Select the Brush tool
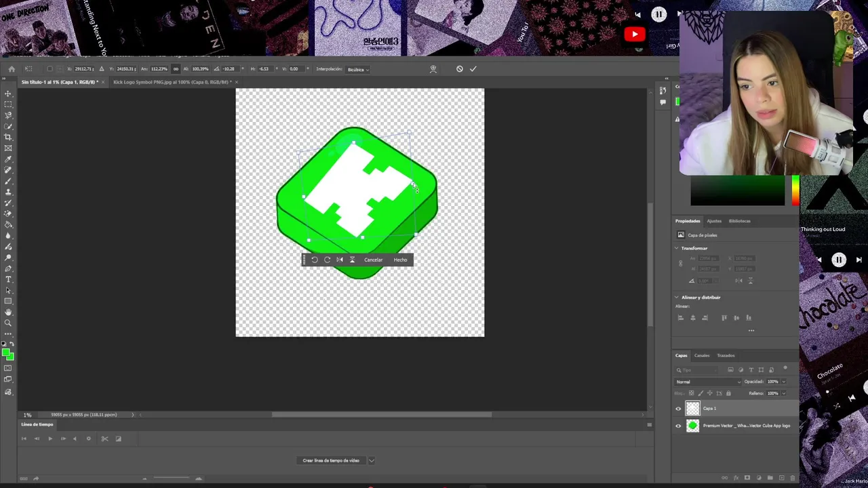Screen dimensions: 868x488 coord(8,181)
